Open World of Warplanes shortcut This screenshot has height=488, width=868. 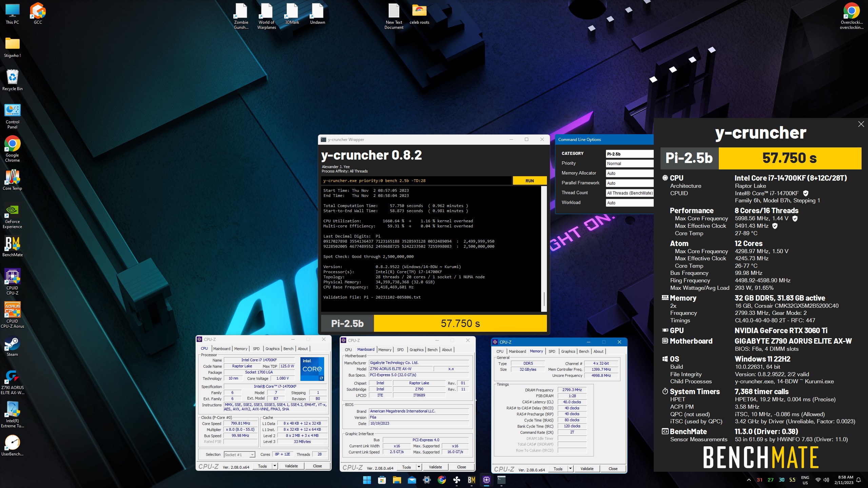tap(267, 16)
